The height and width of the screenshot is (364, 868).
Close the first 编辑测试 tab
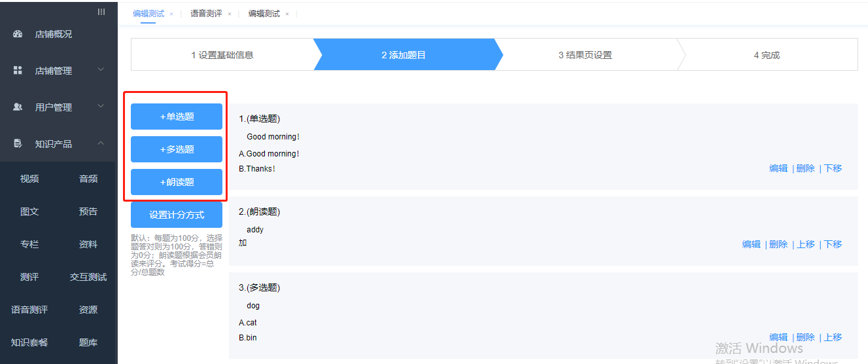click(x=171, y=14)
